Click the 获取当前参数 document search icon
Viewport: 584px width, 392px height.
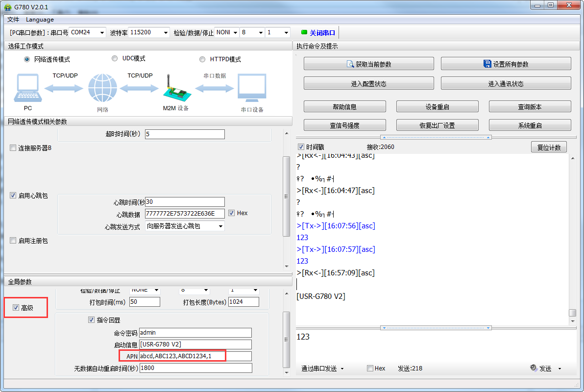[x=350, y=64]
